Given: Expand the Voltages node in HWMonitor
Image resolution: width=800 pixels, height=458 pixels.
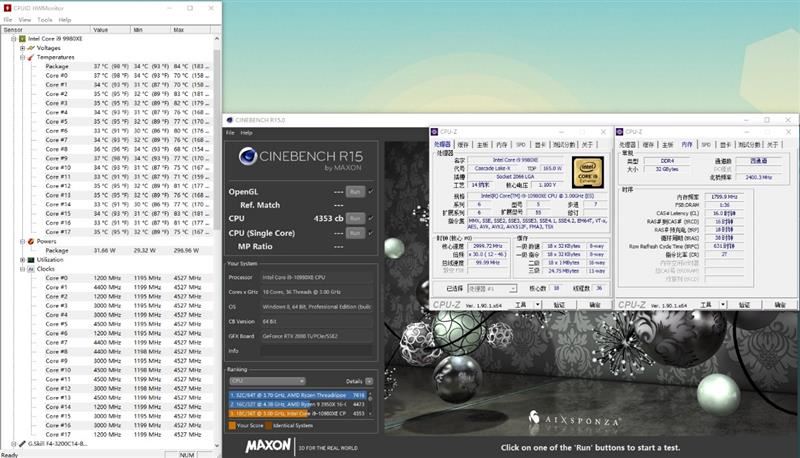Looking at the screenshot, I should [22, 48].
